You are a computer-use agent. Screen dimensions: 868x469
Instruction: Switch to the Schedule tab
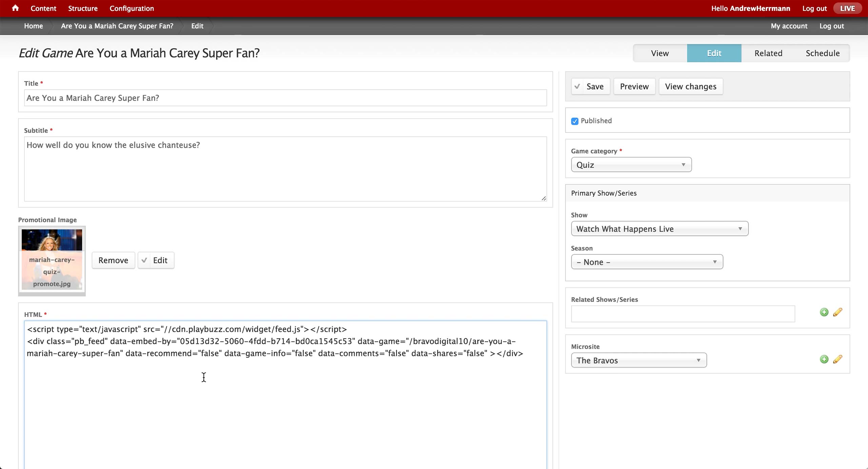point(823,53)
